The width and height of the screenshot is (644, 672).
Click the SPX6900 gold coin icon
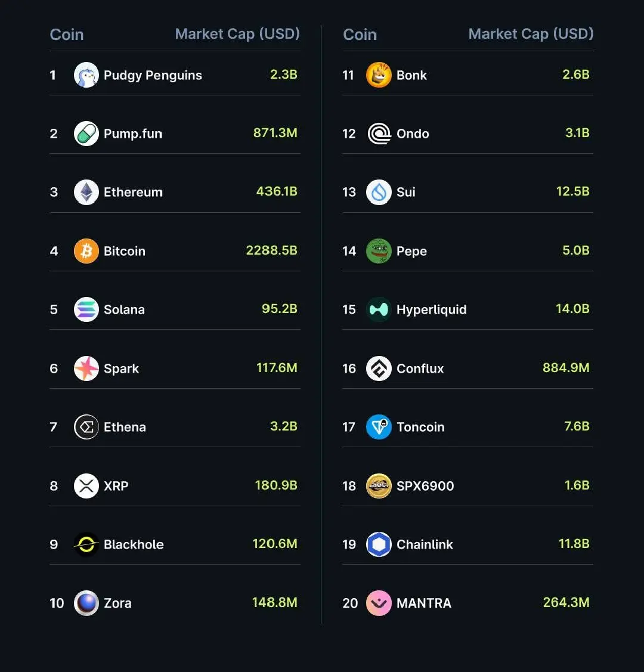tap(379, 486)
